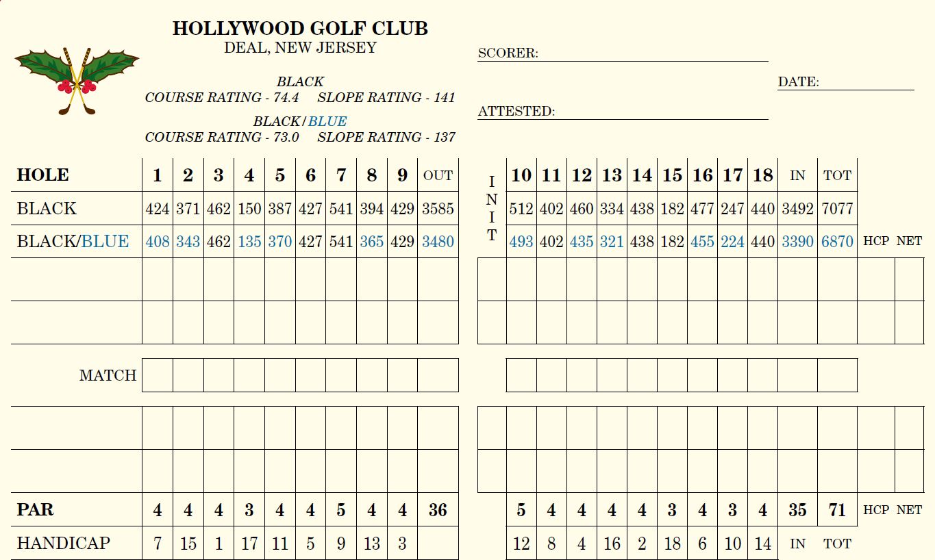Click the DEAL, NEW JERSEY subtitle
The height and width of the screenshot is (560, 935).
(x=300, y=47)
